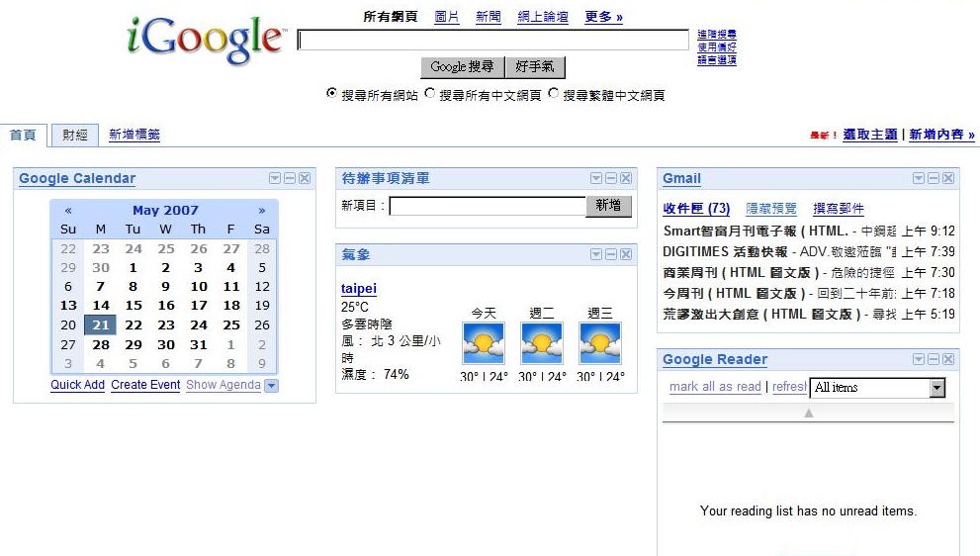Switch to the 首頁 tab
Viewport: 980px width, 556px height.
[x=23, y=136]
